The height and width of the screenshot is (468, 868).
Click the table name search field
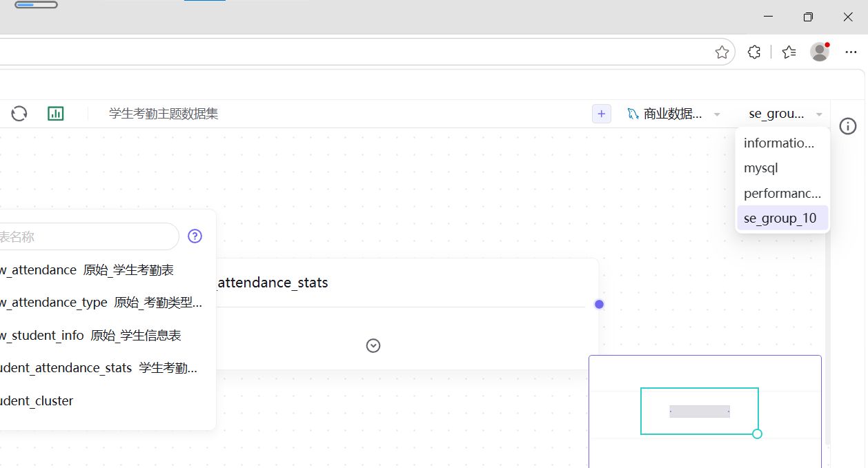88,236
